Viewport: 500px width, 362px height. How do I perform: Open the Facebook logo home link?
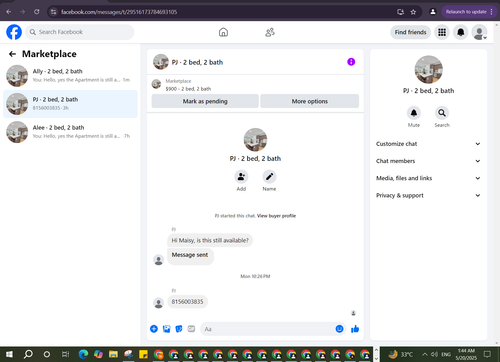[14, 32]
